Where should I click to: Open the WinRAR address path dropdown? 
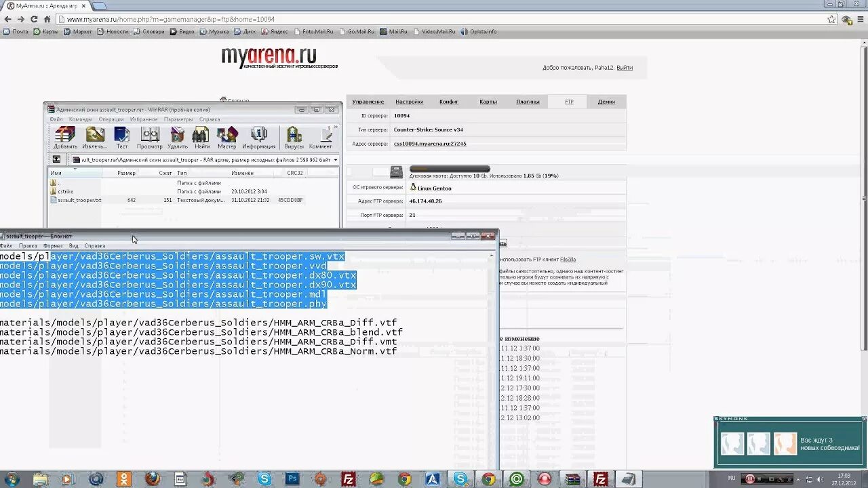click(x=335, y=159)
